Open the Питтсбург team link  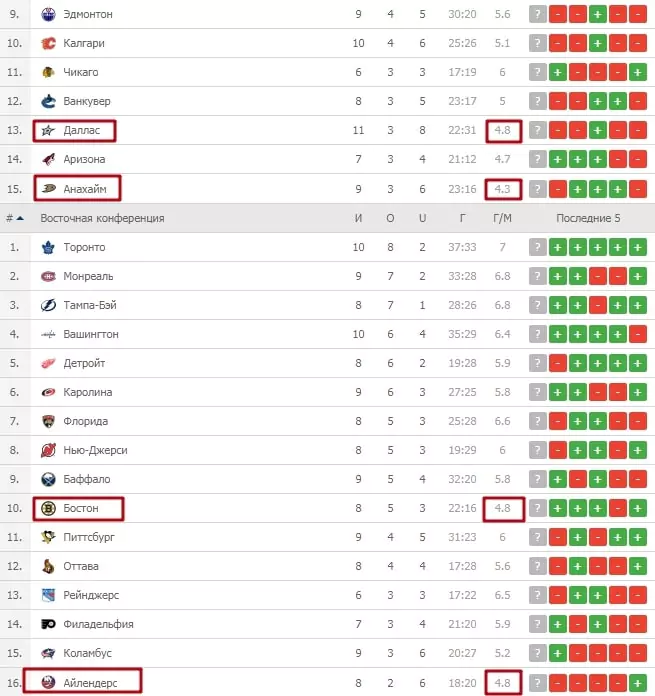pyautogui.click(x=89, y=537)
